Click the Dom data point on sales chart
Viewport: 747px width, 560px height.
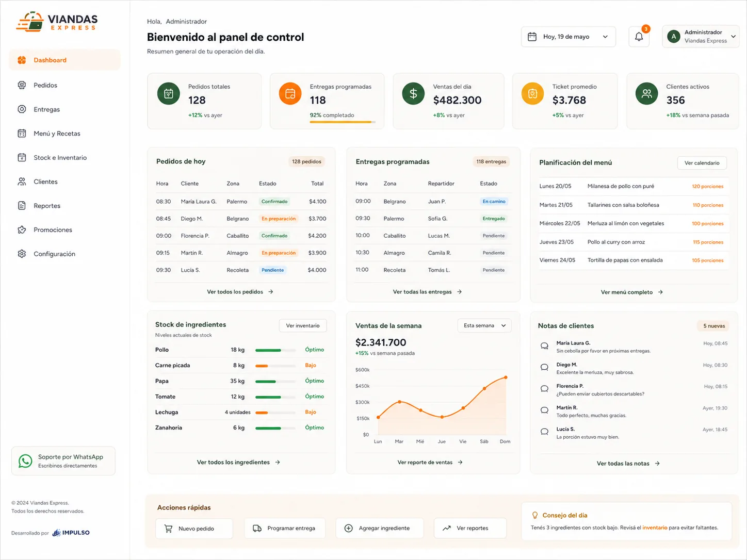click(506, 377)
